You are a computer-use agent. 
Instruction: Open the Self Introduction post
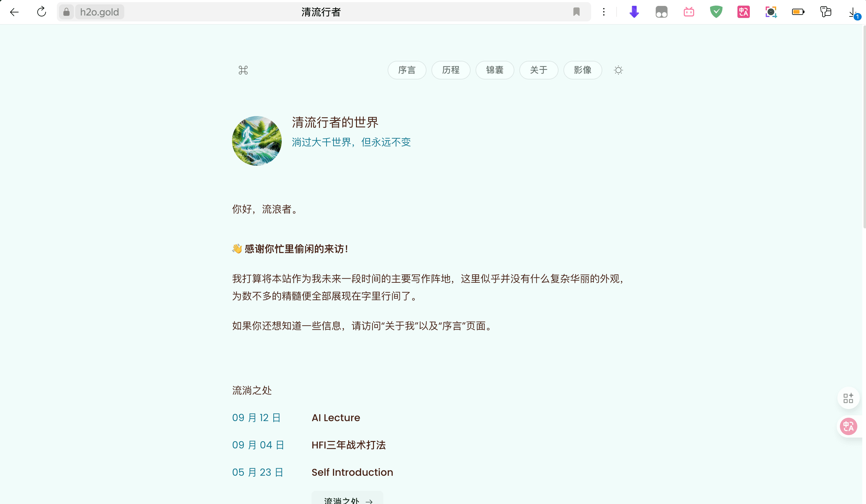[352, 472]
